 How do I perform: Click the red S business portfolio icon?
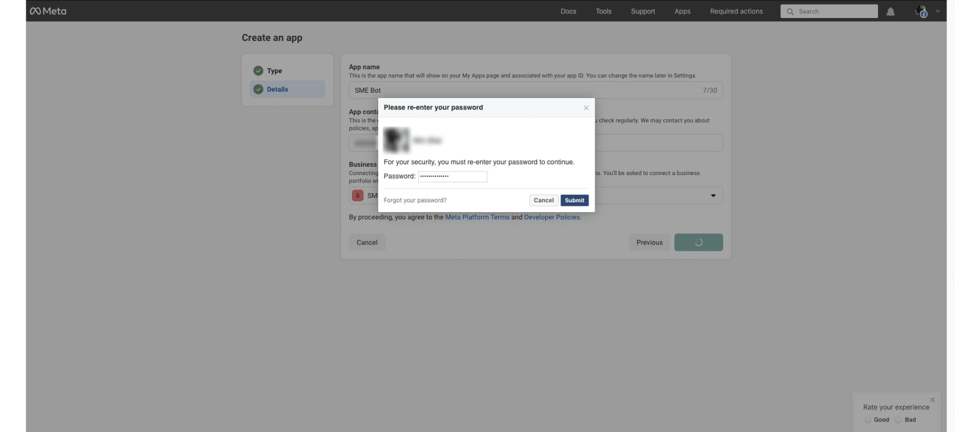(358, 196)
